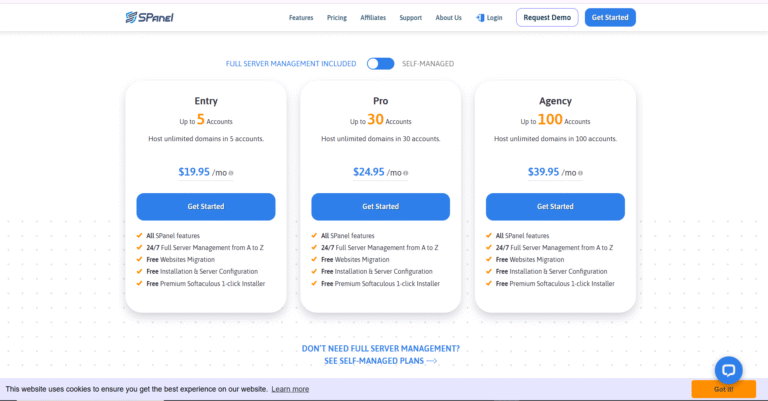Click the Login link
This screenshot has height=401, width=768.
[x=494, y=18]
